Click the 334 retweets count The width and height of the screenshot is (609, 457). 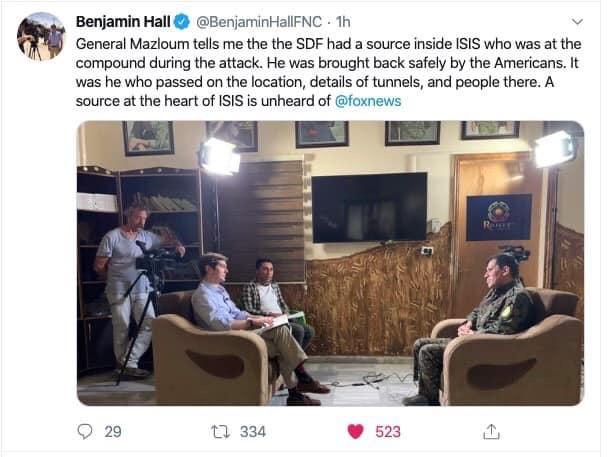click(253, 431)
